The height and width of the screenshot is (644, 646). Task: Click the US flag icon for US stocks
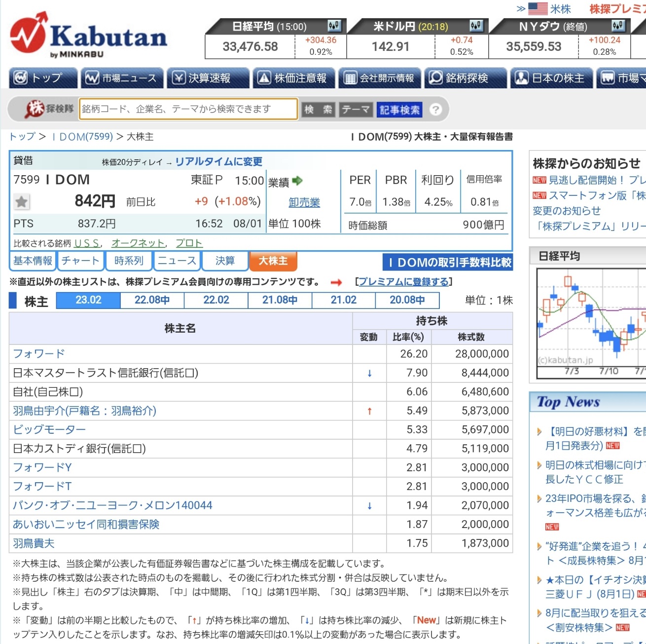(x=538, y=9)
